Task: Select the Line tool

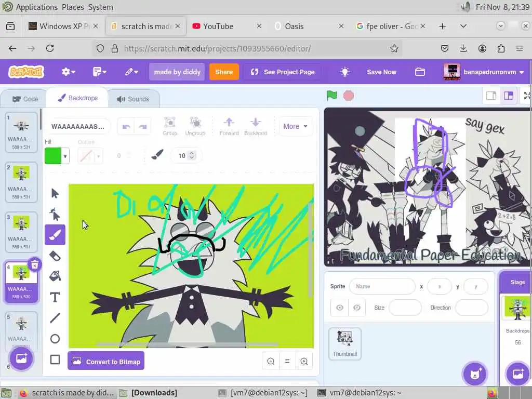Action: 55,318
